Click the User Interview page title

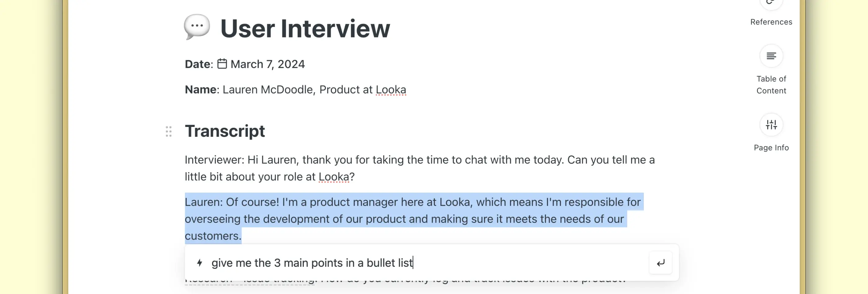pyautogui.click(x=305, y=28)
